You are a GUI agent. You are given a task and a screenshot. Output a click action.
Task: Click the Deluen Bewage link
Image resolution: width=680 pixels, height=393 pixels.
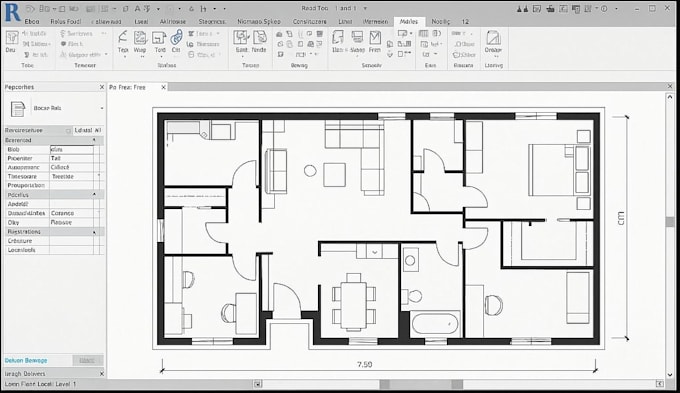coord(26,360)
